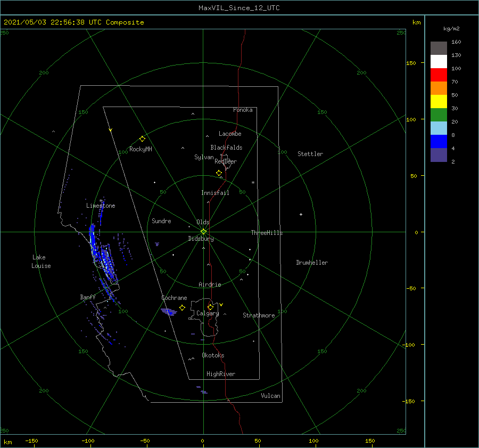Click the HighRiver town label

[221, 374]
